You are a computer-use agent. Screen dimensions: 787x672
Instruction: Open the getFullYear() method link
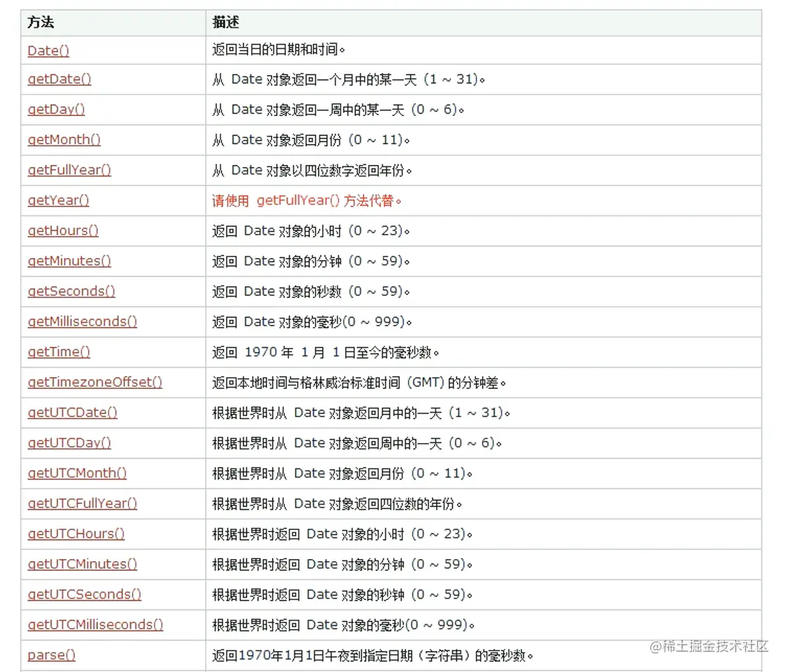[x=69, y=170]
